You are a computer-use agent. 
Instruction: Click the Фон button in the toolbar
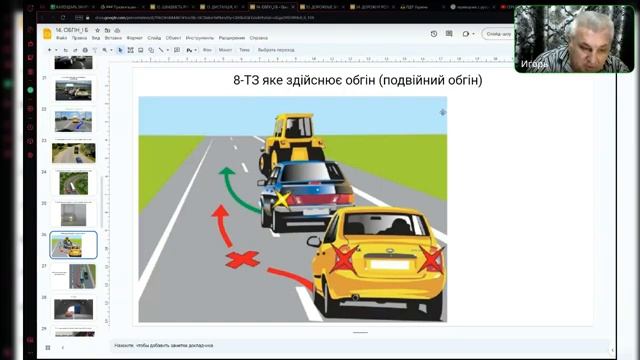coord(207,50)
